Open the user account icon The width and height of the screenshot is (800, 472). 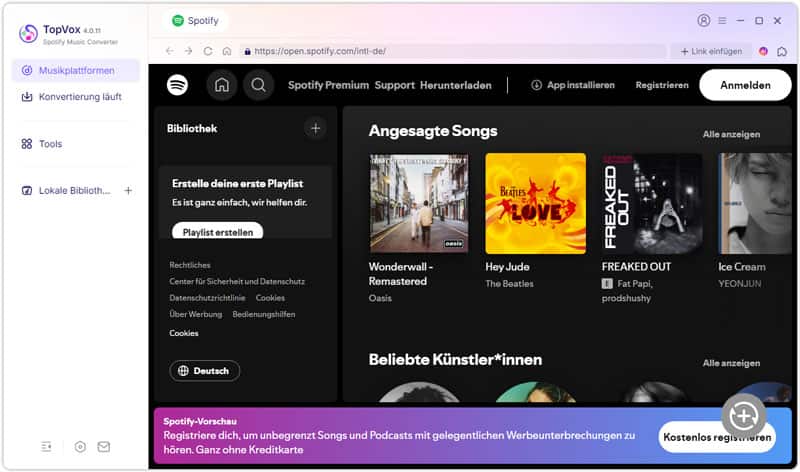click(704, 20)
